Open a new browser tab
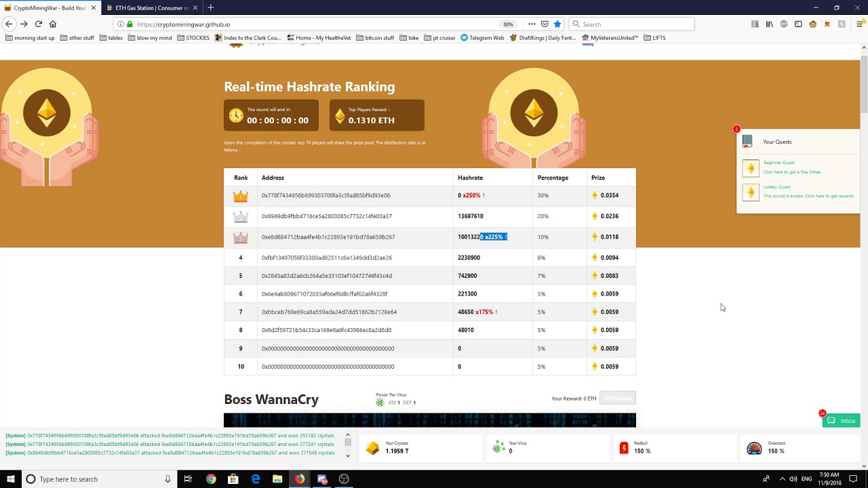 210,7
